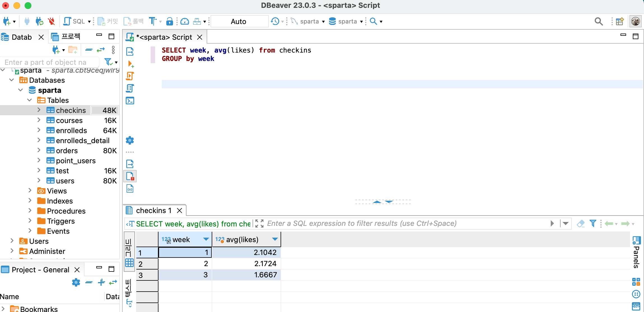
Task: Click the Auto commit mode field
Action: point(239,22)
